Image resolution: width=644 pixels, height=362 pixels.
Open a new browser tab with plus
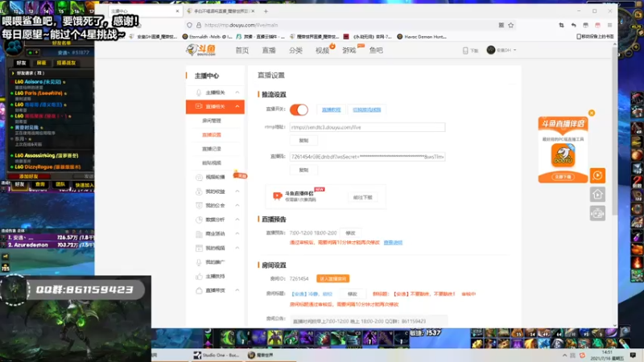(x=266, y=11)
